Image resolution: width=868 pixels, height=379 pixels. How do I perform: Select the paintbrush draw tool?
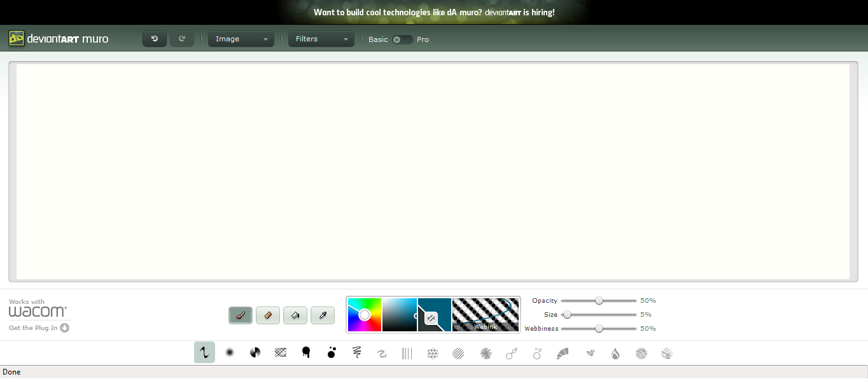(x=241, y=315)
